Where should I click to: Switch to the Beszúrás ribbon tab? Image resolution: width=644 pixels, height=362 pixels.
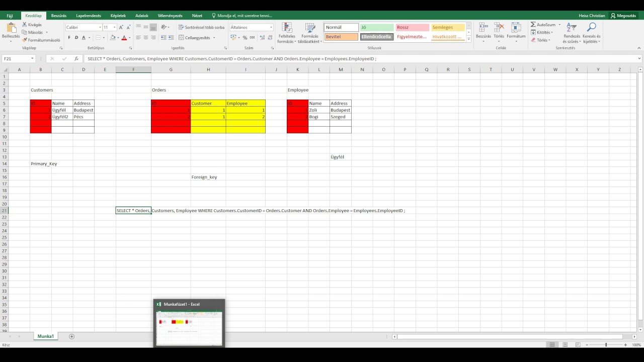(59, 16)
